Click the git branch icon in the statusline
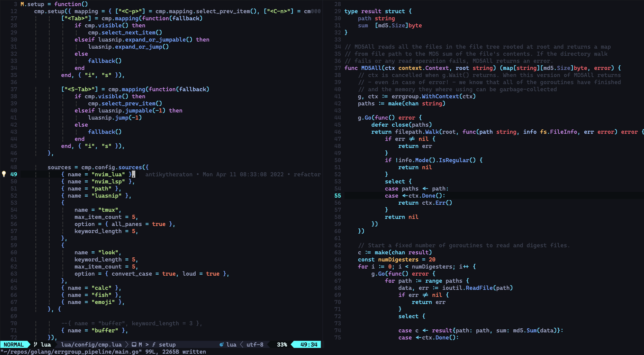This screenshot has height=355, width=644. pyautogui.click(x=35, y=345)
